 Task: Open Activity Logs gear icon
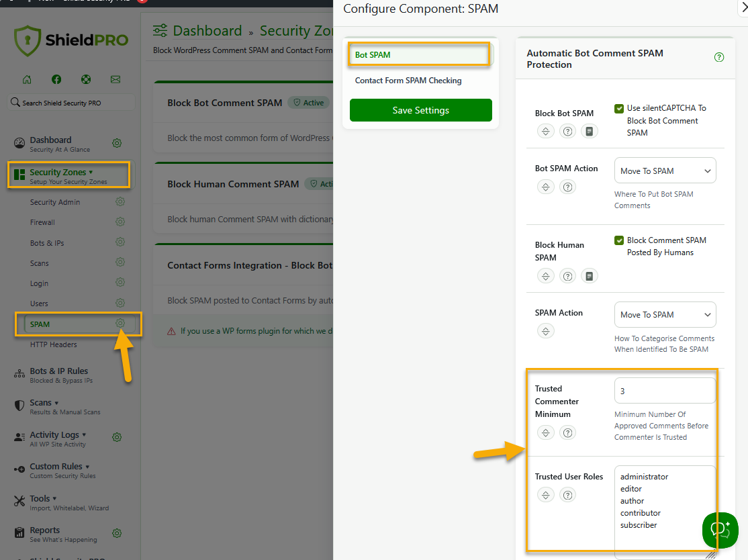117,437
